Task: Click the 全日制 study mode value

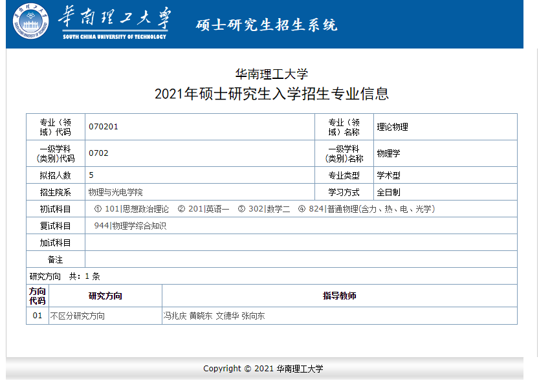Action: coord(388,192)
